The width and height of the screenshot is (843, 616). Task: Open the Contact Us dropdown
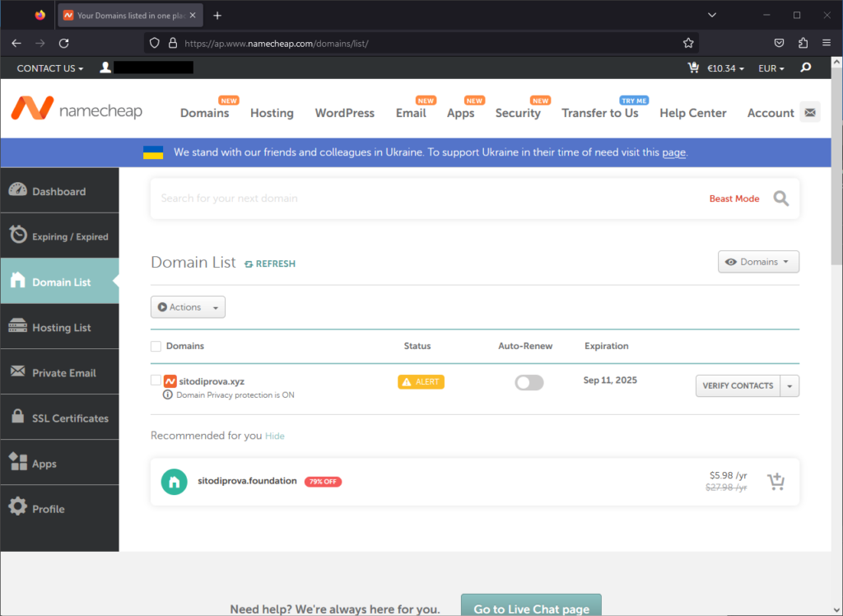pos(50,68)
